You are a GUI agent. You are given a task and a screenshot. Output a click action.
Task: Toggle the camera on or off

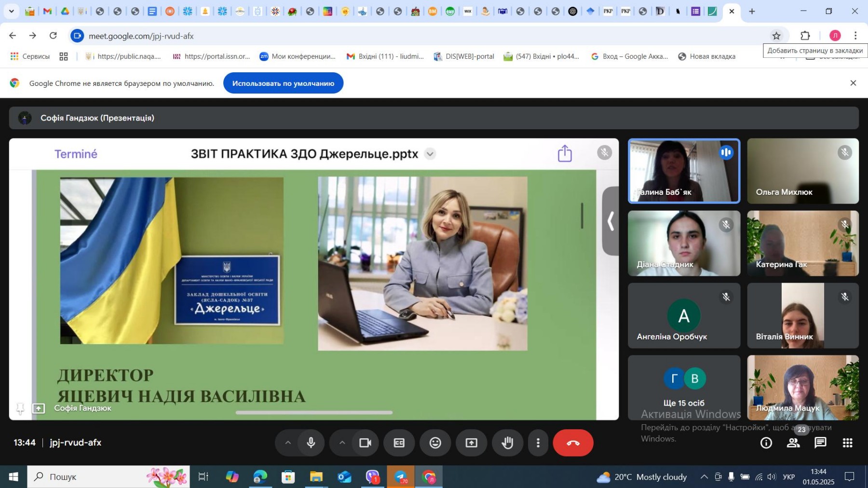[365, 443]
